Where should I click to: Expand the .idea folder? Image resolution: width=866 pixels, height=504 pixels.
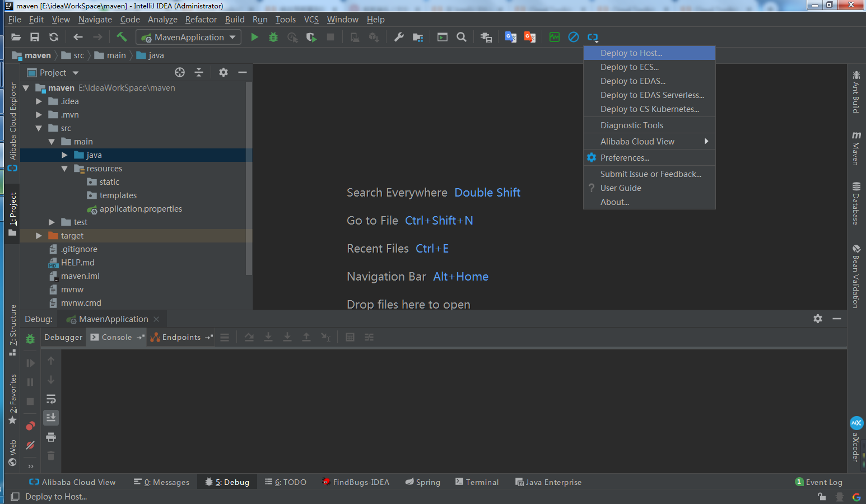coord(39,101)
